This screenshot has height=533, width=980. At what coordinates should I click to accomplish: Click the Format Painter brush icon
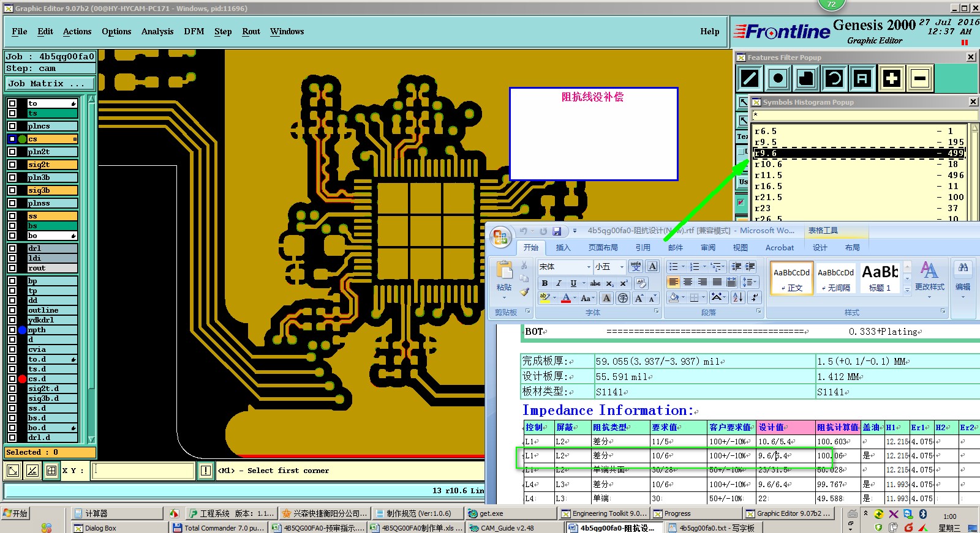click(x=524, y=293)
